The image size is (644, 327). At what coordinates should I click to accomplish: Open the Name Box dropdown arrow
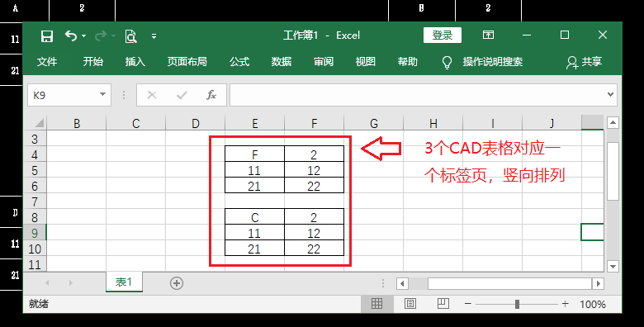pos(102,95)
